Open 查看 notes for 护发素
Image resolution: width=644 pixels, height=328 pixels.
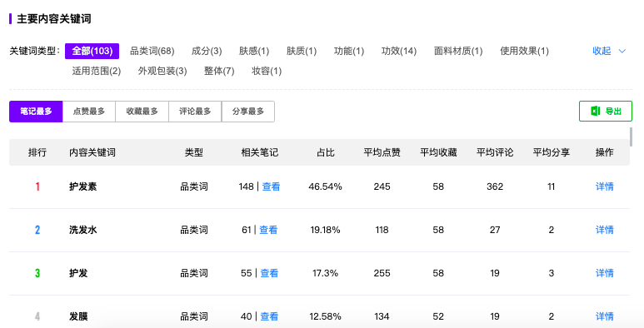tap(271, 186)
